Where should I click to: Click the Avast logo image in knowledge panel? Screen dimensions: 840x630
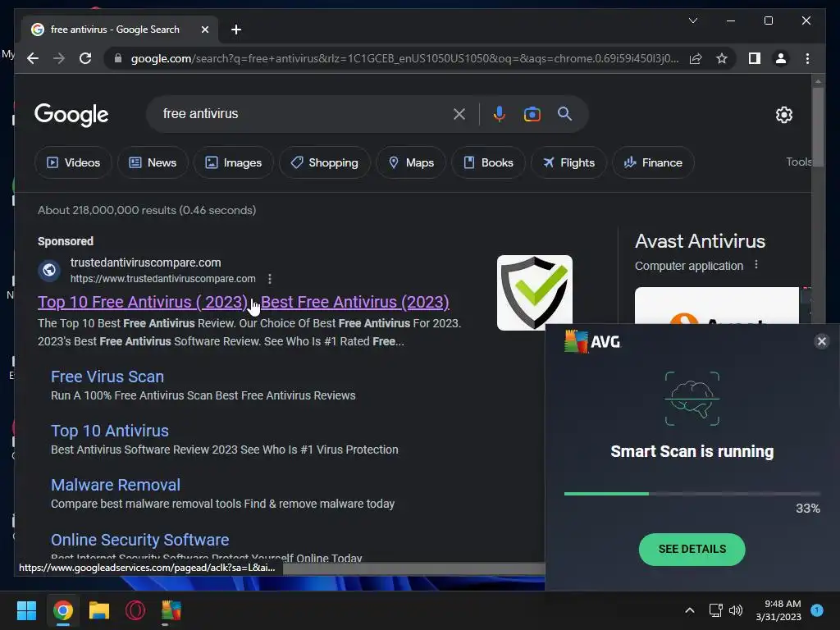pyautogui.click(x=716, y=306)
